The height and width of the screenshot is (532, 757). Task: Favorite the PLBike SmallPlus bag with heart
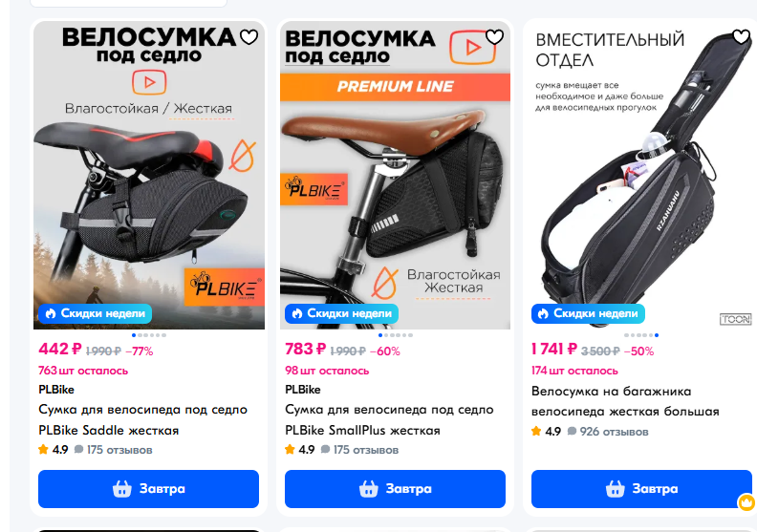click(x=495, y=36)
